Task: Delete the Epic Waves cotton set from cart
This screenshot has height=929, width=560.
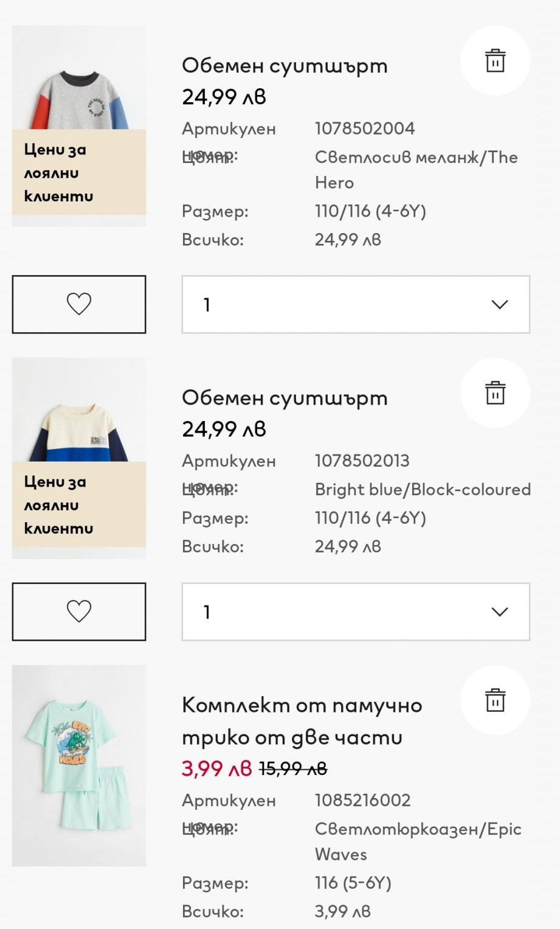Action: [x=495, y=700]
